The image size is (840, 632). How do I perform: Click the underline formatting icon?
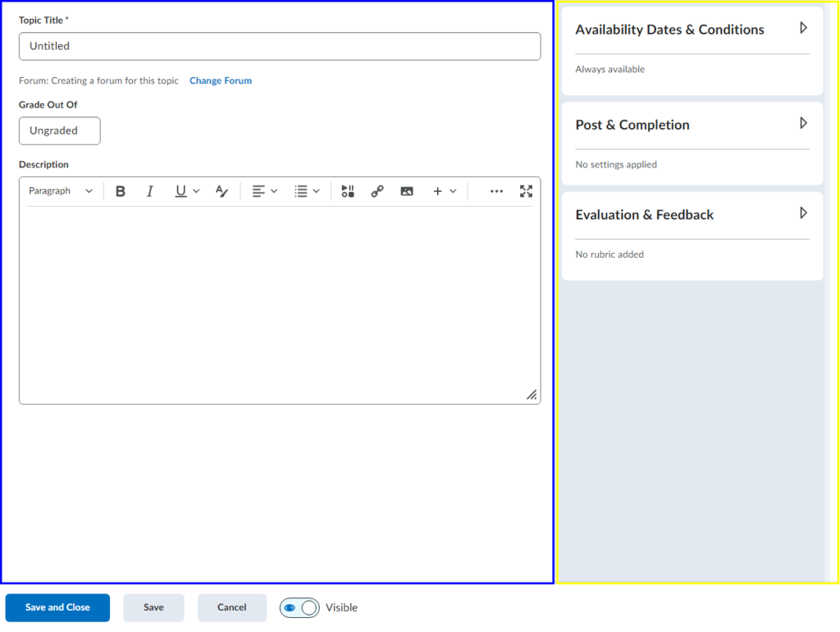click(x=180, y=191)
